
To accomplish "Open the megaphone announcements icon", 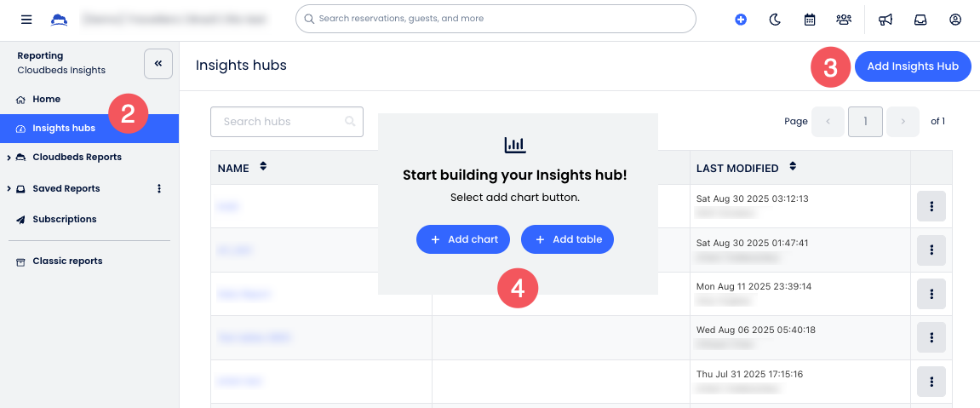I will pyautogui.click(x=885, y=19).
